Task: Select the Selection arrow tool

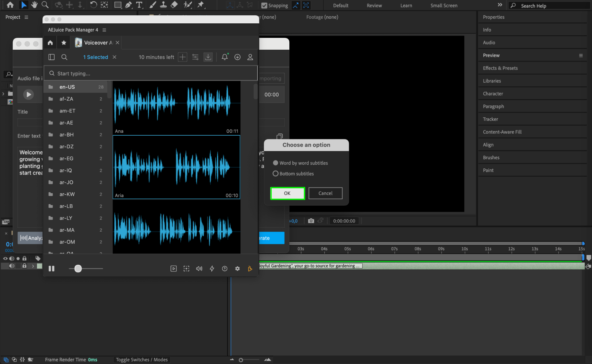Action: 24,5
